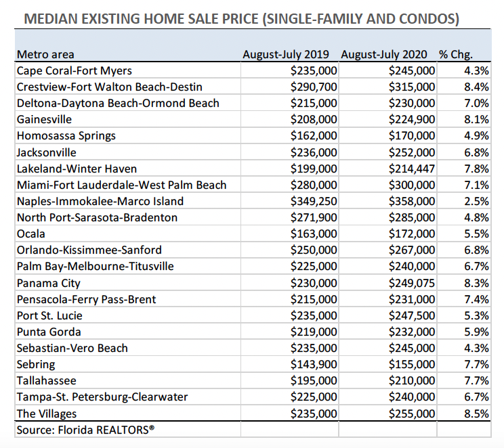Click the Ocala metro area cell
The image size is (504, 448).
click(30, 233)
